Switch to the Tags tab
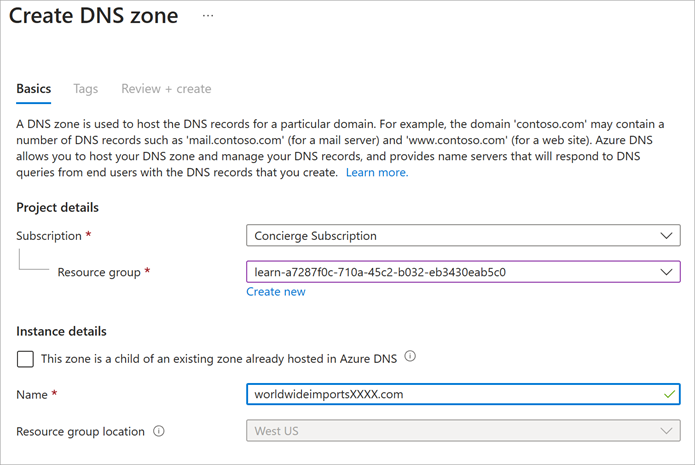Screen dimensions: 695x465 click(86, 89)
